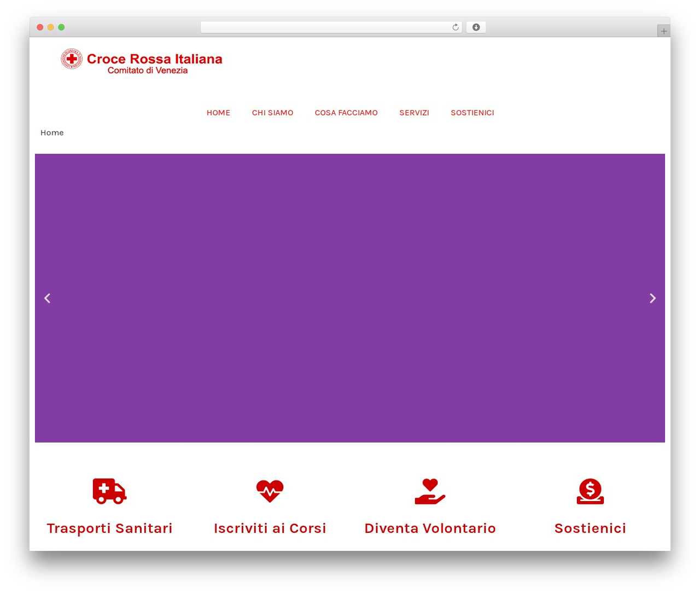Screen dimensions: 700x593
Task: Open the COSA FACCIAMO menu item
Action: (x=346, y=113)
